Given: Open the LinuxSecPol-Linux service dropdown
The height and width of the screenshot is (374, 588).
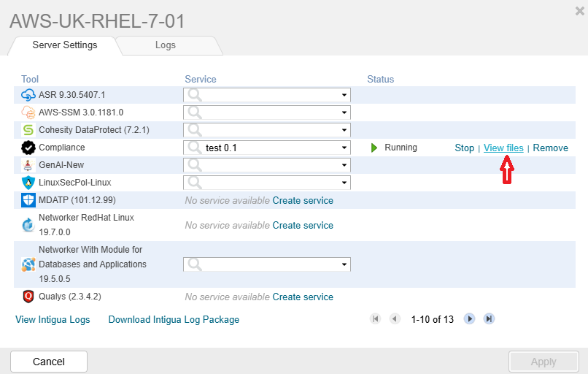Looking at the screenshot, I should point(344,183).
